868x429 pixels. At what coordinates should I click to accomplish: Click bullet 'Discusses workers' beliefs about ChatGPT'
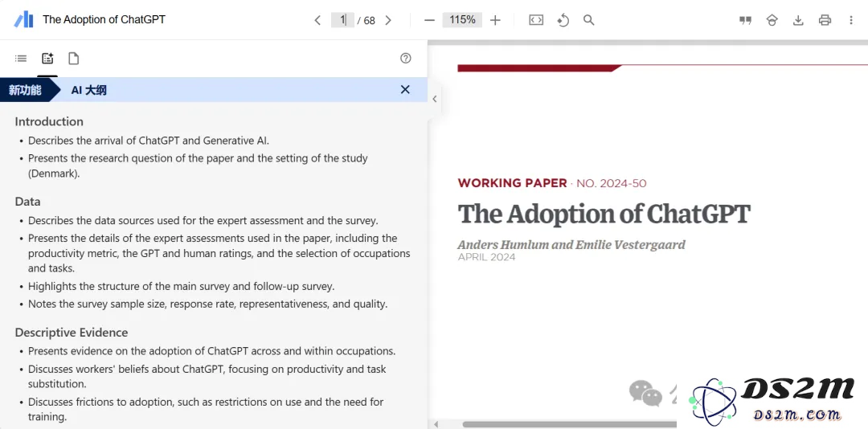[x=207, y=376]
